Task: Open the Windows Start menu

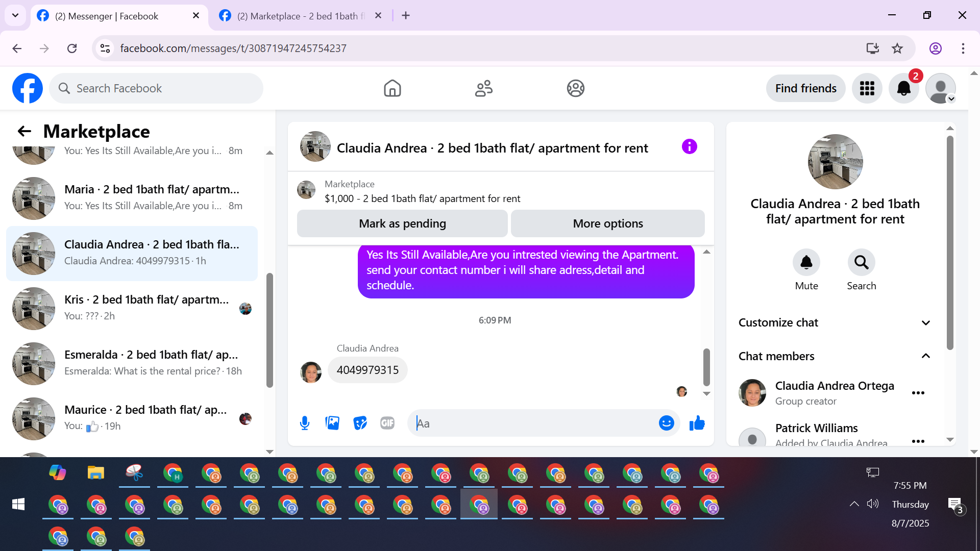Action: [18, 504]
